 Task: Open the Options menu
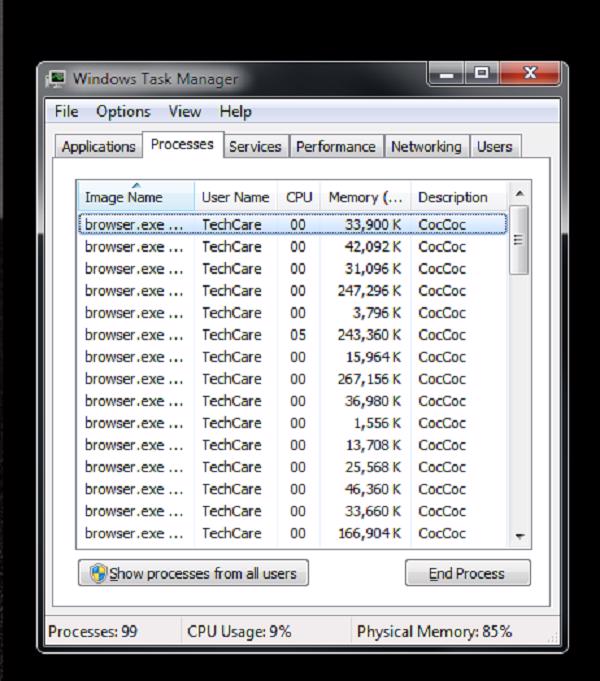click(123, 112)
